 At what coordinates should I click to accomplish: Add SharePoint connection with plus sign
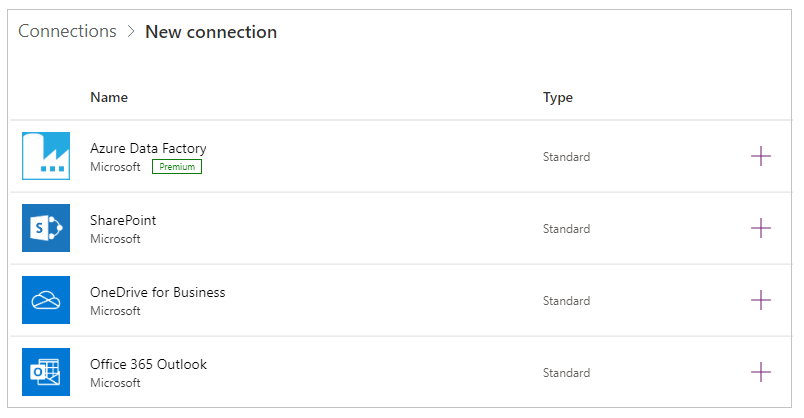point(760,228)
